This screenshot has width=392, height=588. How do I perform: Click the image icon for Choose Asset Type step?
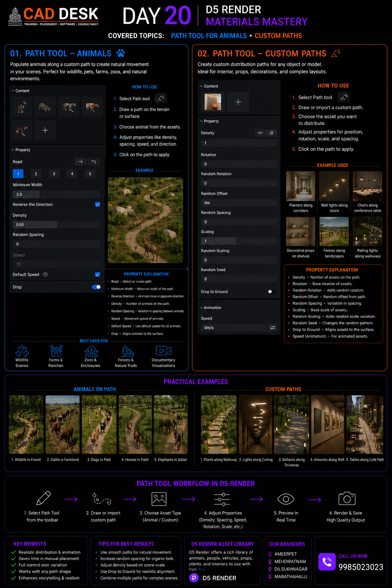pos(159,499)
